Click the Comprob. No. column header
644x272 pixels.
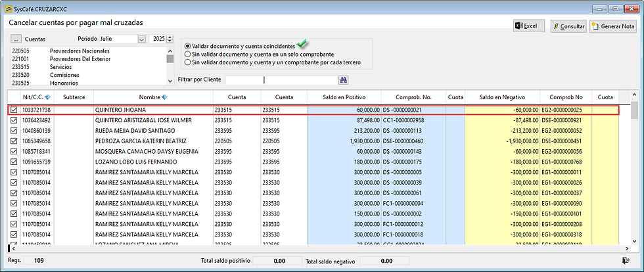[x=414, y=97]
